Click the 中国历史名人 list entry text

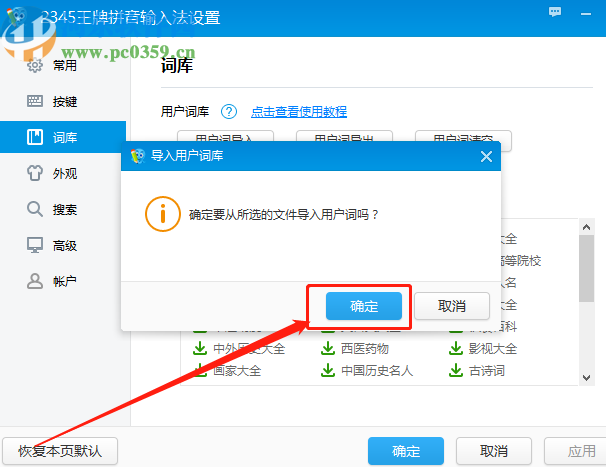click(377, 371)
